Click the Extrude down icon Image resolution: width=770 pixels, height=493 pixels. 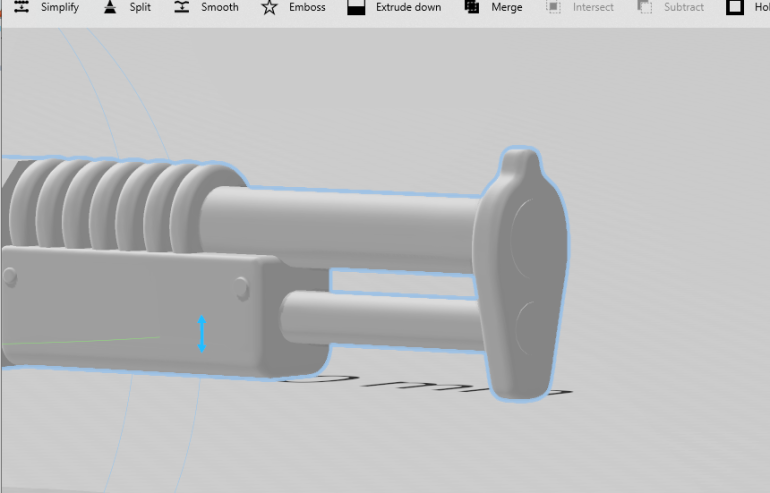[x=356, y=7]
